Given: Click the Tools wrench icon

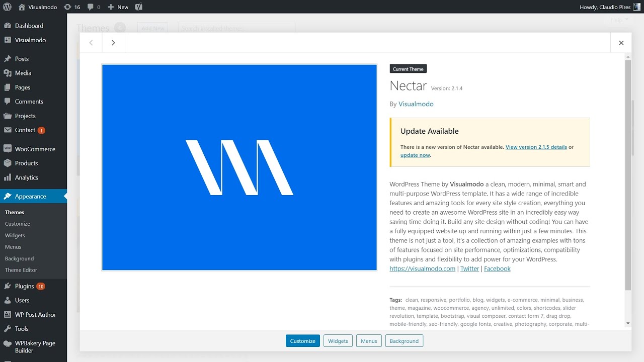Looking at the screenshot, I should point(8,328).
